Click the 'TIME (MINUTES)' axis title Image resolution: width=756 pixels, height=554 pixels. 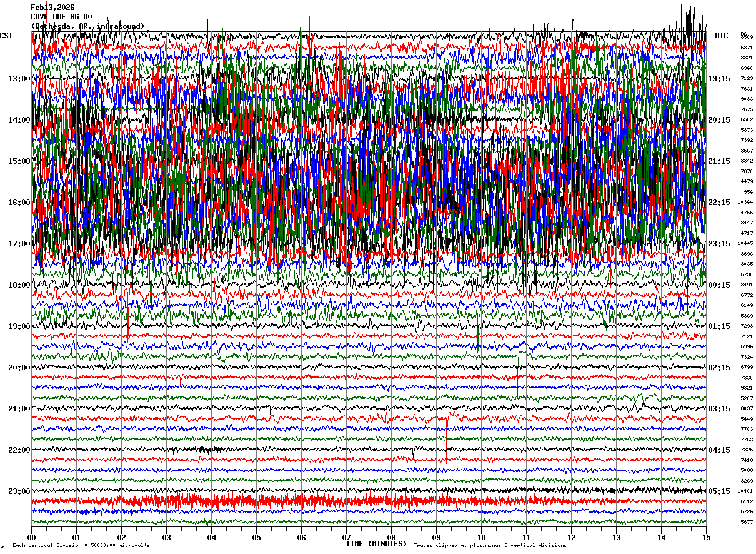pos(376,544)
